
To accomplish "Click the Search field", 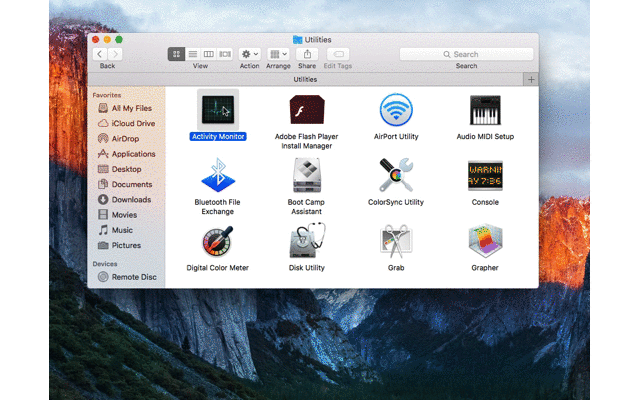I will point(466,54).
